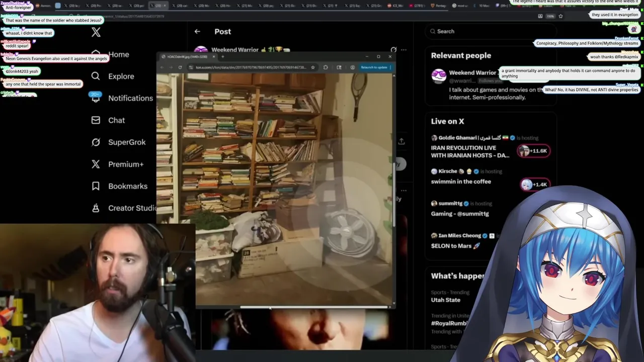
Task: Click the X logo in the sidebar
Action: pyautogui.click(x=96, y=33)
